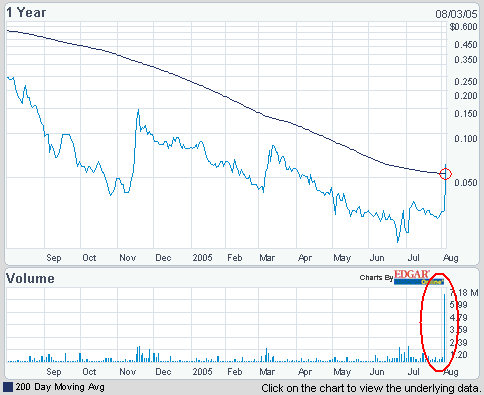
Task: Click the 0.350 price axis label
Action: tap(466, 60)
